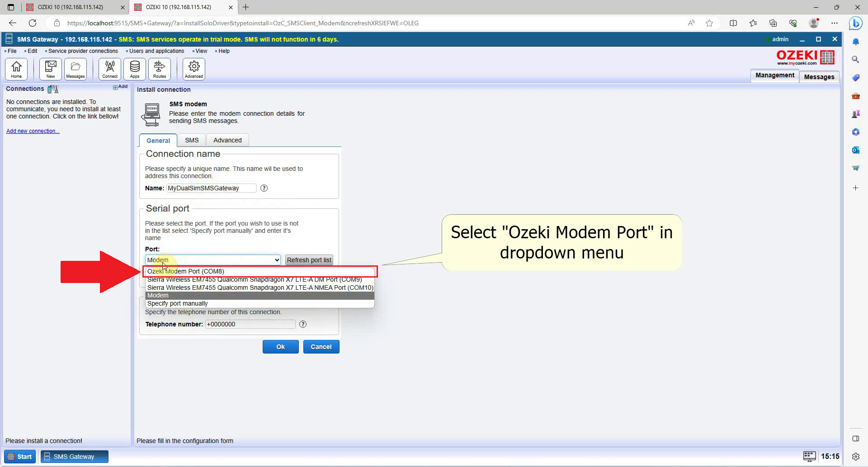Image resolution: width=868 pixels, height=467 pixels.
Task: Open browser Settings and more menu
Action: tap(835, 23)
